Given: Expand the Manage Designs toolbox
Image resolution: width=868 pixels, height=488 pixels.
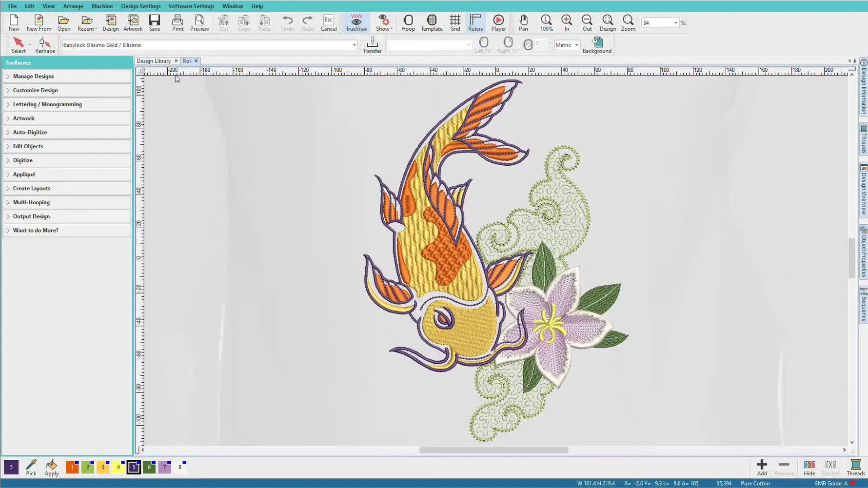Looking at the screenshot, I should click(67, 76).
